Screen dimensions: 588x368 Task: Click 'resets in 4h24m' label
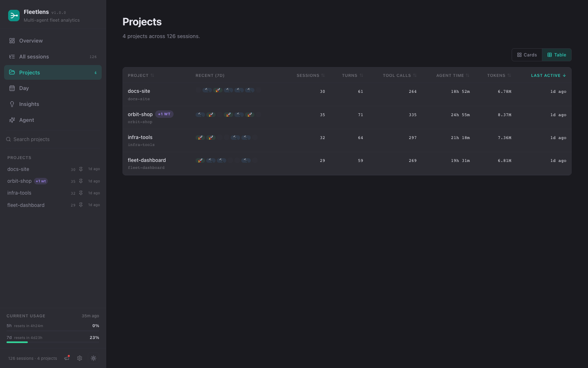pyautogui.click(x=29, y=326)
